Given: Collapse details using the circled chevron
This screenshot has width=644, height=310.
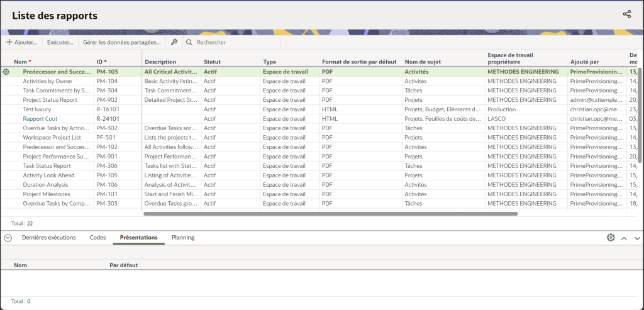Looking at the screenshot, I should click(x=8, y=238).
